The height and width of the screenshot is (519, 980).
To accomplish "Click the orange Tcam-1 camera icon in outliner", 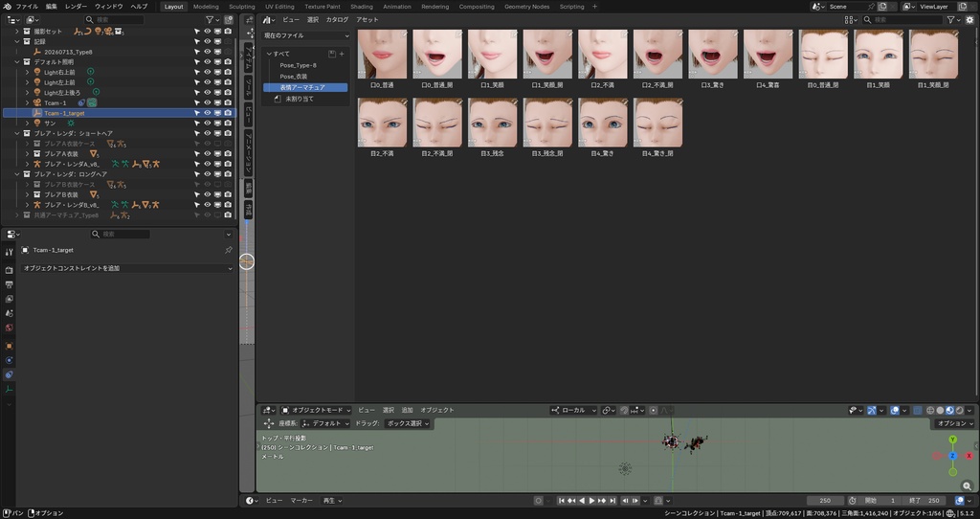I will click(37, 102).
